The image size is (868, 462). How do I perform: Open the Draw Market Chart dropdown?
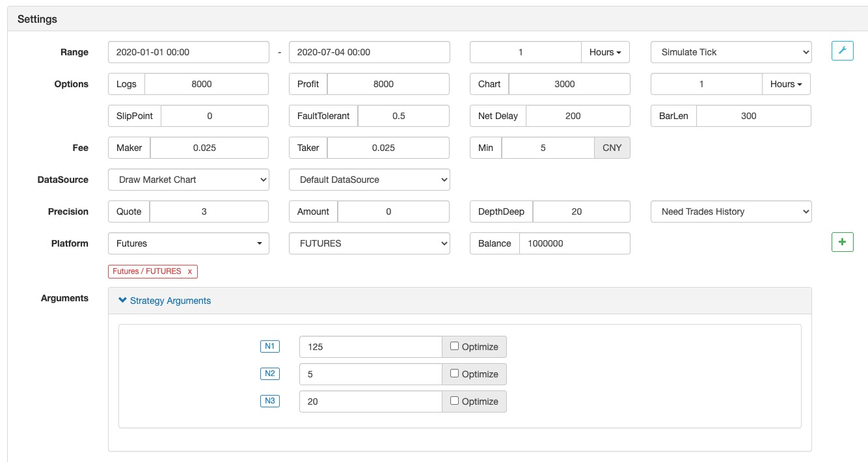click(x=188, y=180)
